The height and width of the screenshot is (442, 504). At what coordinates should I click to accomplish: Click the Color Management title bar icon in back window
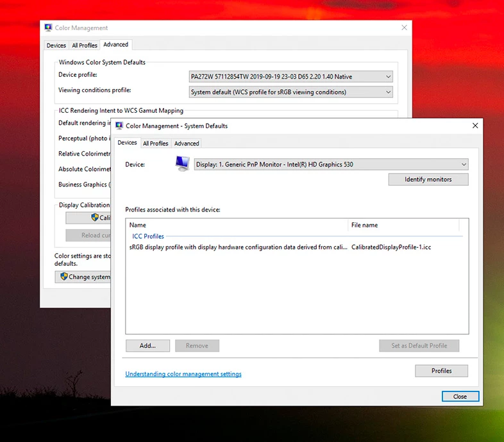pyautogui.click(x=48, y=28)
